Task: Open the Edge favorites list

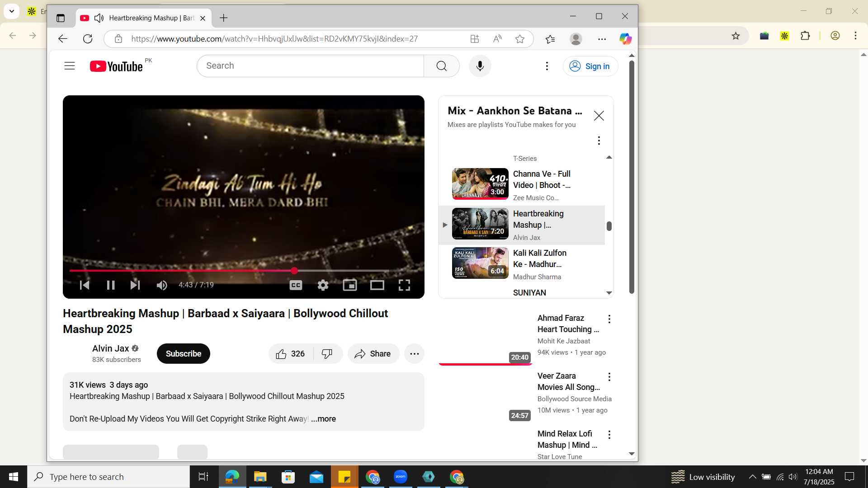Action: pos(550,39)
